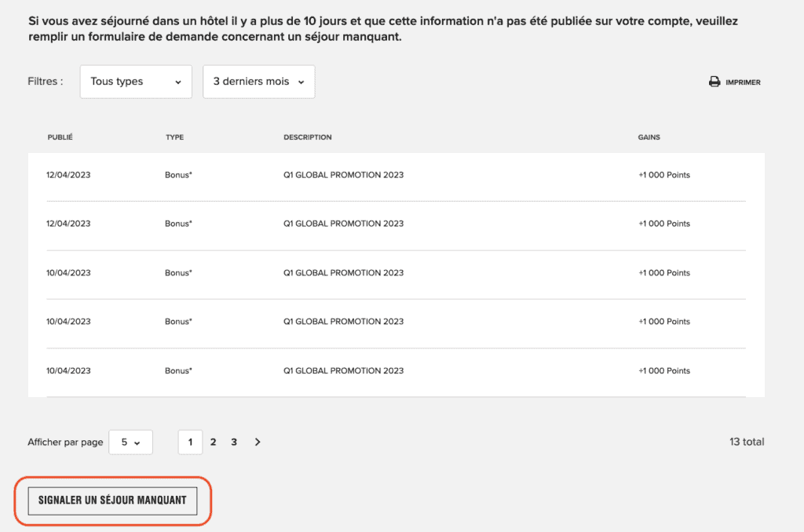The height and width of the screenshot is (532, 804).
Task: Click the printer icon next to IMPRIMER
Action: tap(714, 81)
